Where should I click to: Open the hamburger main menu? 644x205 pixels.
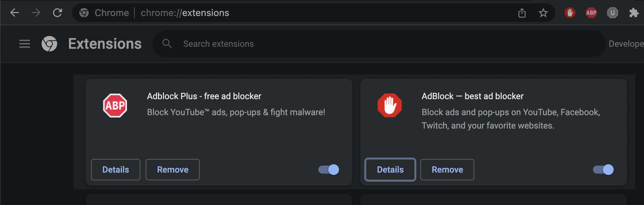click(25, 44)
